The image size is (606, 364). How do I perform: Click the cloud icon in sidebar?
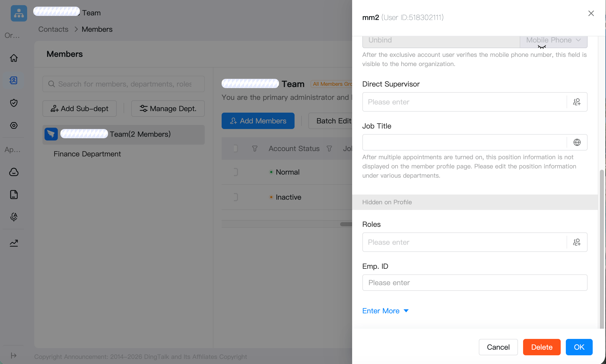[x=14, y=172]
